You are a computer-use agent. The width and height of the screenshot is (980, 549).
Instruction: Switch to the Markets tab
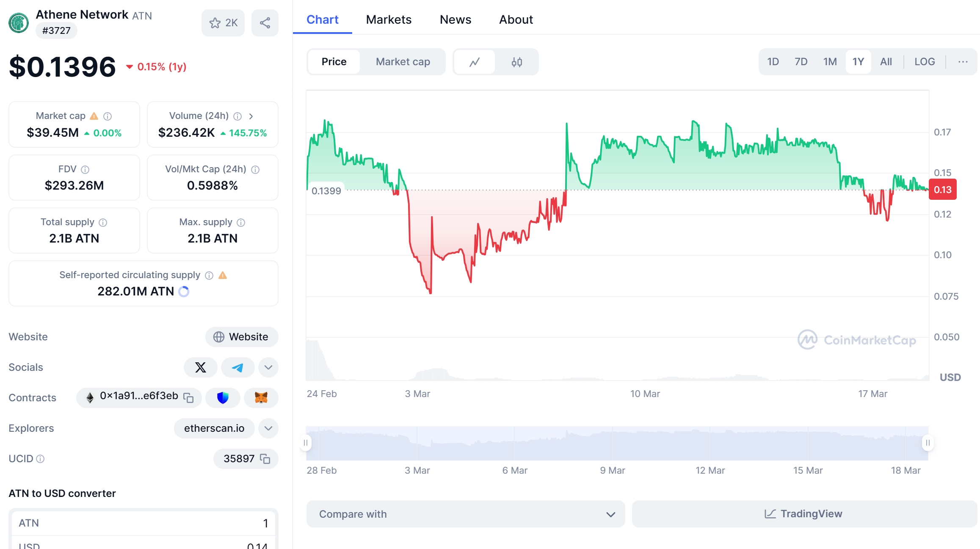coord(389,19)
